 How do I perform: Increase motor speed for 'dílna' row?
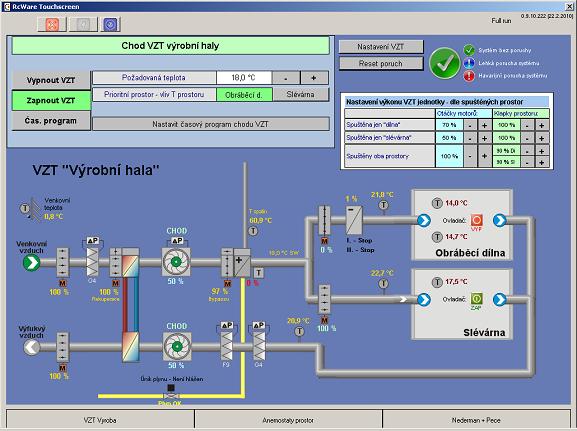coord(484,126)
